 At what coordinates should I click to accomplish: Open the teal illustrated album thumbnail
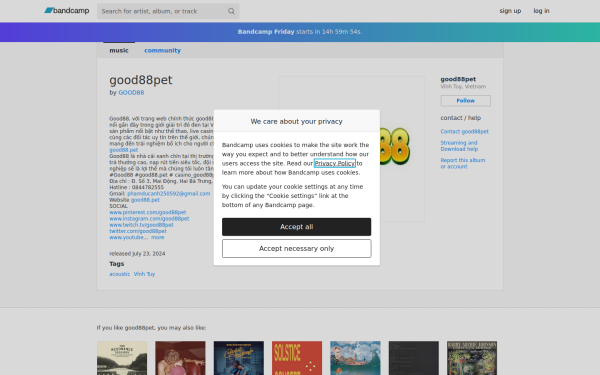355,358
